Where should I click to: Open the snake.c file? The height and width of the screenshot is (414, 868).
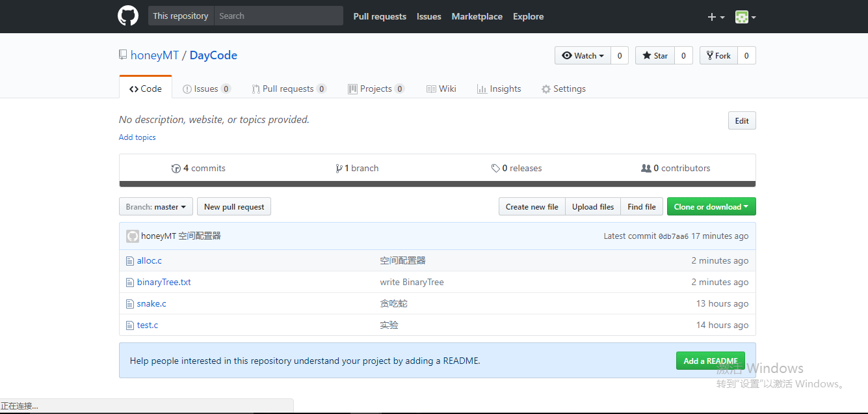pyautogui.click(x=151, y=304)
